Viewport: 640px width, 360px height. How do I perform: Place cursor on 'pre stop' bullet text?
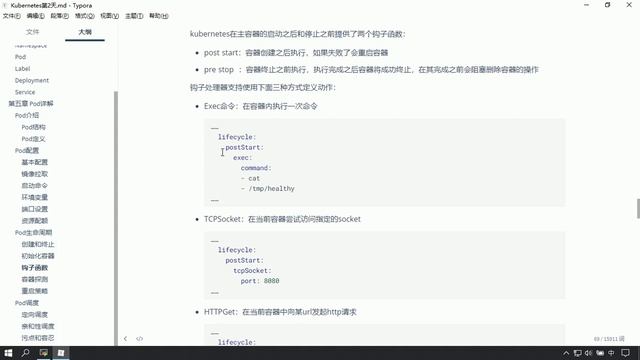pyautogui.click(x=371, y=70)
